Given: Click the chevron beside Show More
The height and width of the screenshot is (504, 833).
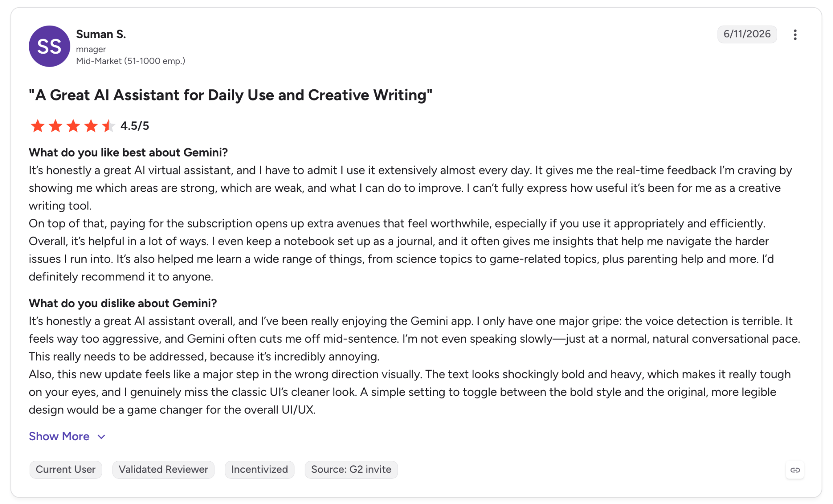Looking at the screenshot, I should coord(101,437).
